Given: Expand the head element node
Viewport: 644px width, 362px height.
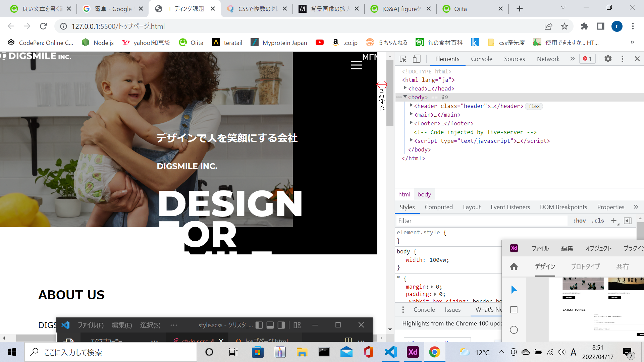Looking at the screenshot, I should (x=405, y=88).
